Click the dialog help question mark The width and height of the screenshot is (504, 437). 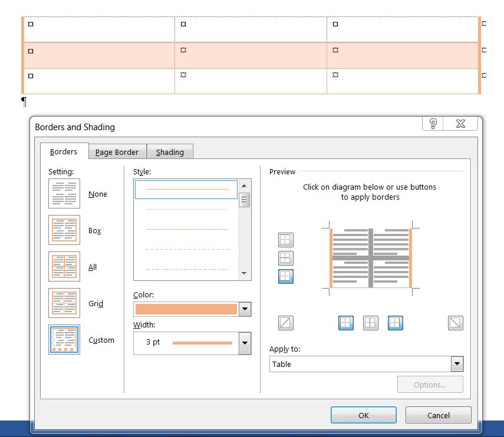tap(433, 124)
